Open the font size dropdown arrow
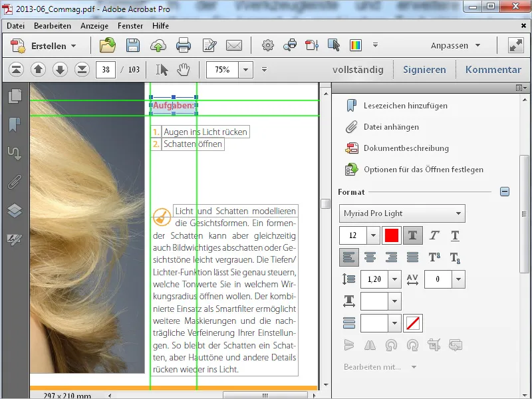 pyautogui.click(x=373, y=235)
